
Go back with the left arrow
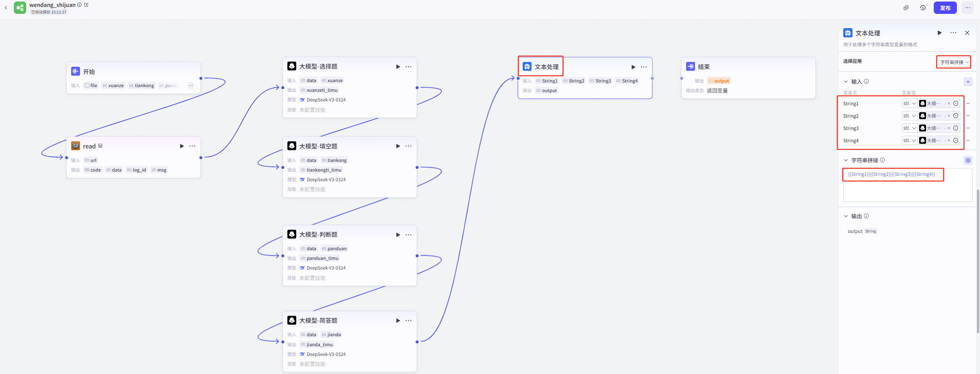[6, 8]
